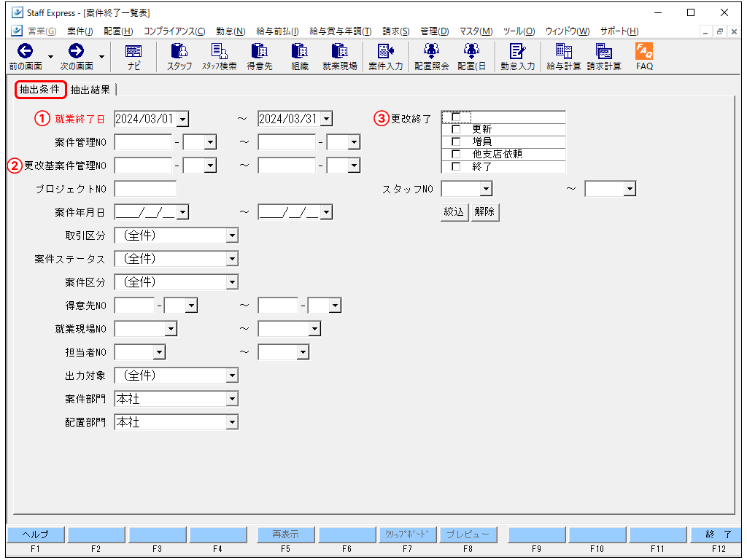747x560 pixels.
Task: Expand 案件ステータス dropdown
Action: click(x=232, y=259)
